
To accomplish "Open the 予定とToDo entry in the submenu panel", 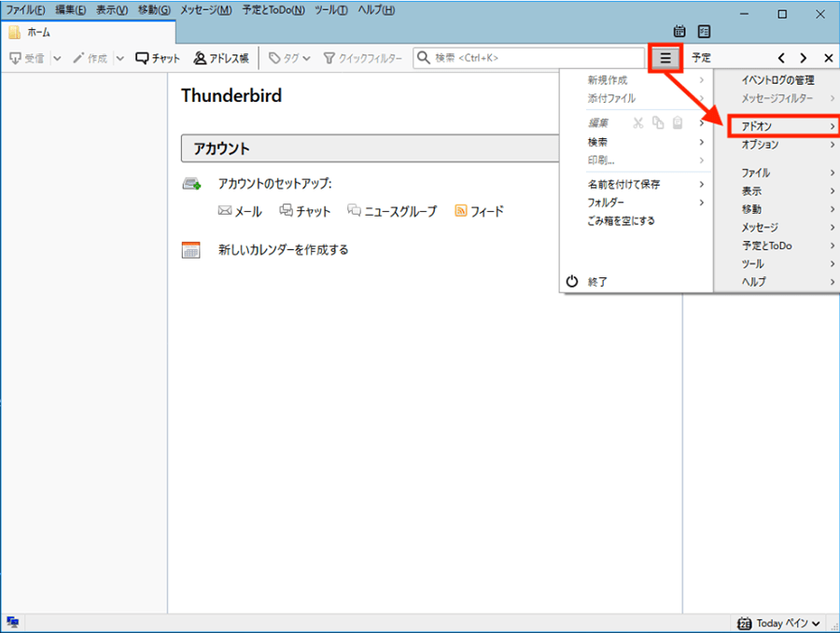I will (x=777, y=246).
